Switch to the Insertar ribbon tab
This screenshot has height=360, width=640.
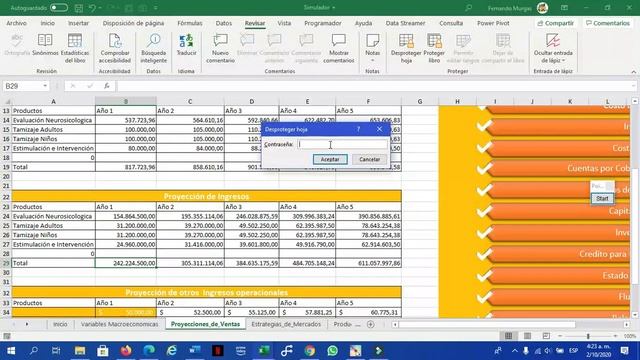coord(78,23)
